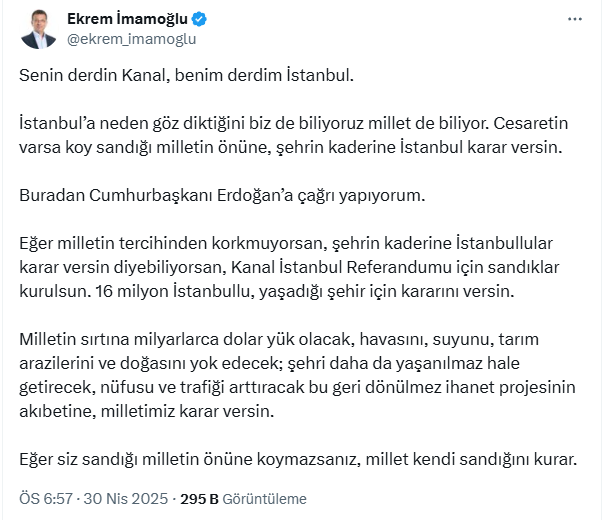Click the paragraph starting 'Eğer milletin tercihinden'

point(289,267)
